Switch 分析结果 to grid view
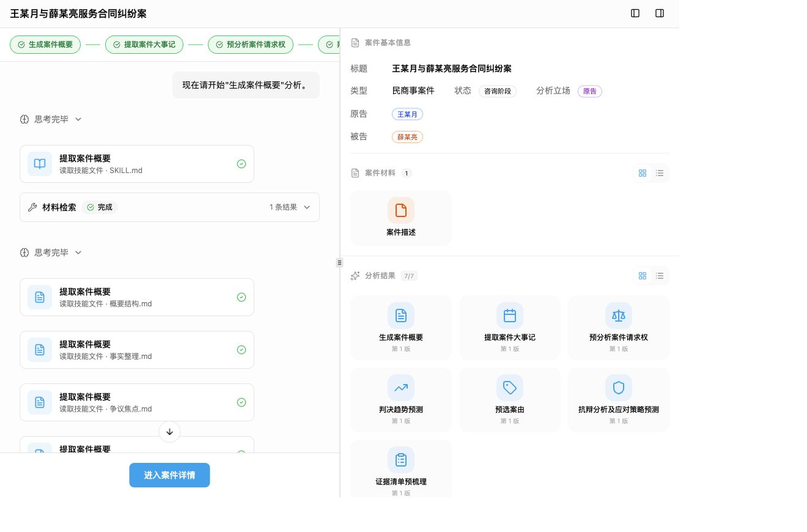The image size is (807, 532). pyautogui.click(x=643, y=276)
